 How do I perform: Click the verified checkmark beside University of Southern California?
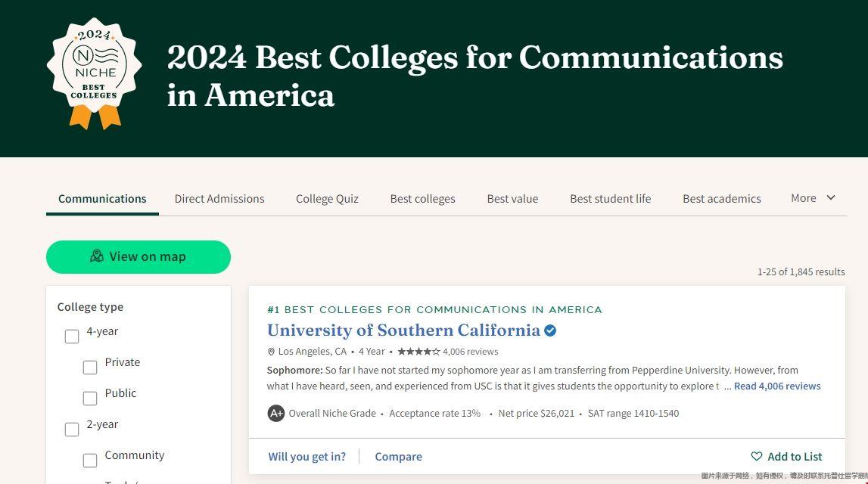[550, 330]
